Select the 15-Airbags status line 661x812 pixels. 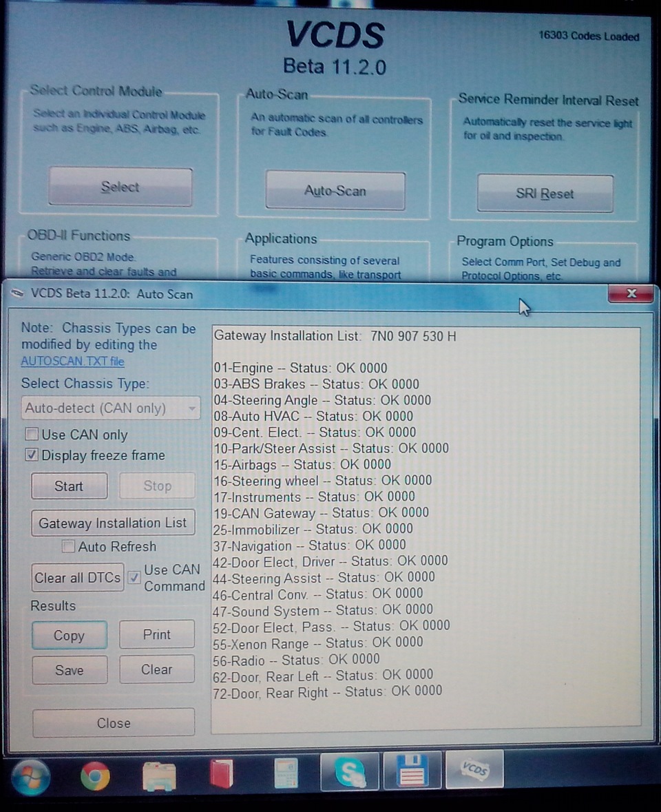(302, 464)
